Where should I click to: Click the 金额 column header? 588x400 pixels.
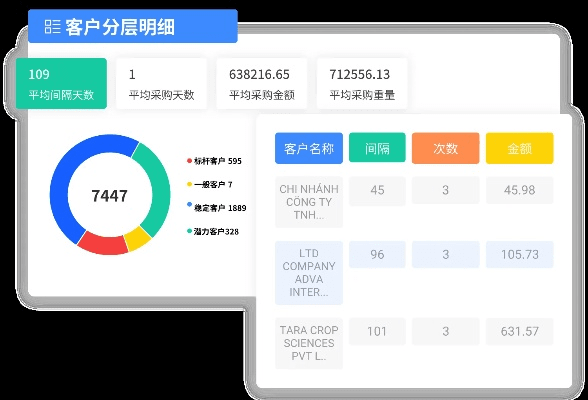click(x=519, y=148)
